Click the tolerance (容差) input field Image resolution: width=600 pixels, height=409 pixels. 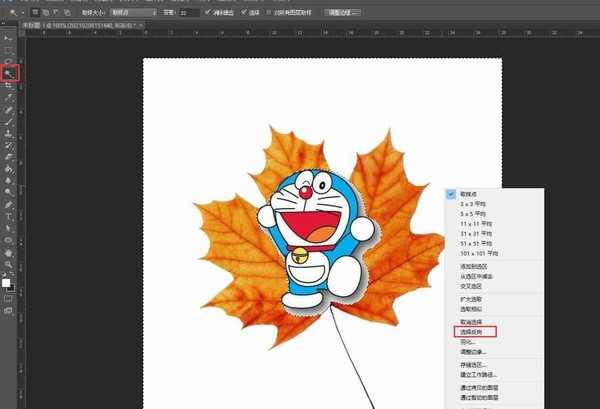[187, 14]
